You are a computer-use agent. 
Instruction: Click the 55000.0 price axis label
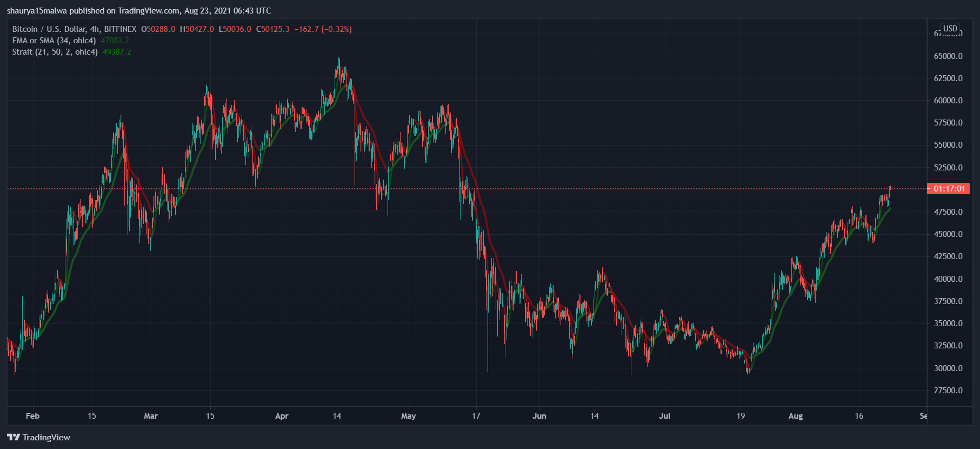[948, 145]
